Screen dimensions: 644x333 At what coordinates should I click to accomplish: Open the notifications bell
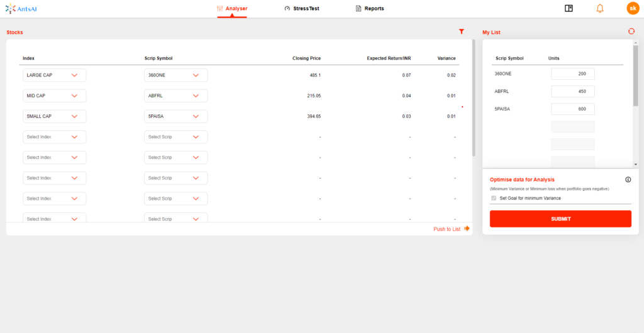pyautogui.click(x=600, y=8)
